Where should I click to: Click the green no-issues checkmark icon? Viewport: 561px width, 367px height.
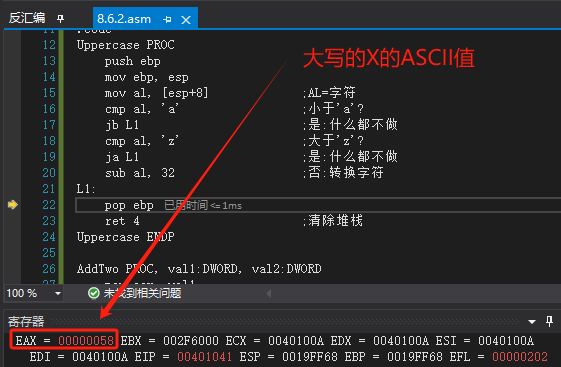click(x=94, y=293)
